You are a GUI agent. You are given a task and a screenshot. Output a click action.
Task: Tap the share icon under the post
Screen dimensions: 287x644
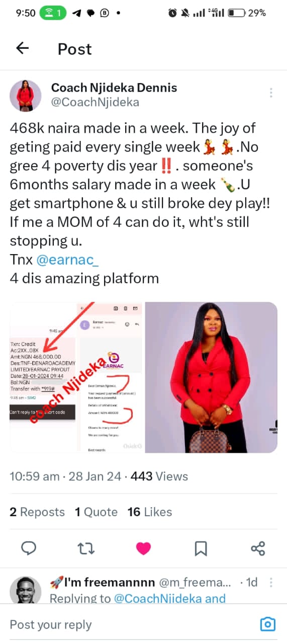[x=257, y=548]
